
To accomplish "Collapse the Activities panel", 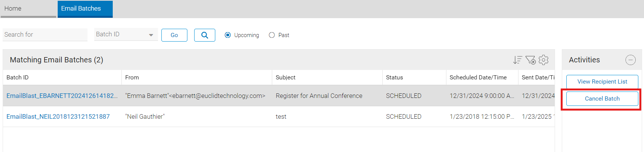I will pyautogui.click(x=630, y=60).
